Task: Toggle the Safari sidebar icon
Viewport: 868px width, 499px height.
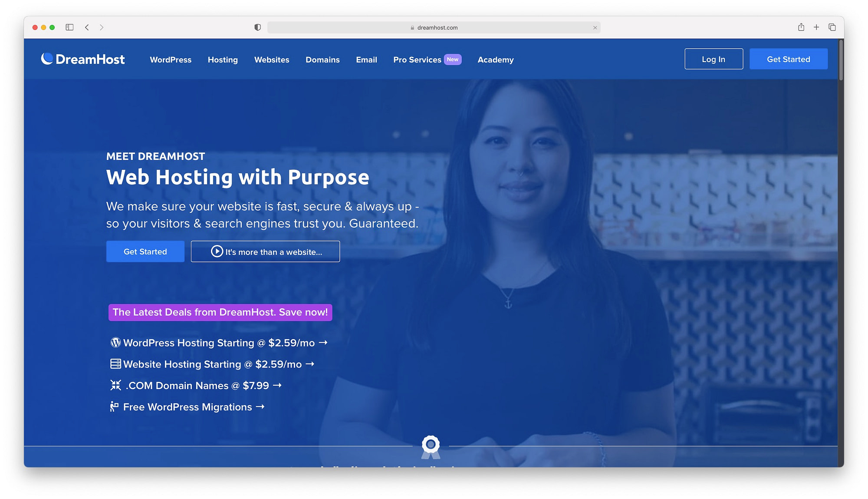Action: tap(69, 27)
